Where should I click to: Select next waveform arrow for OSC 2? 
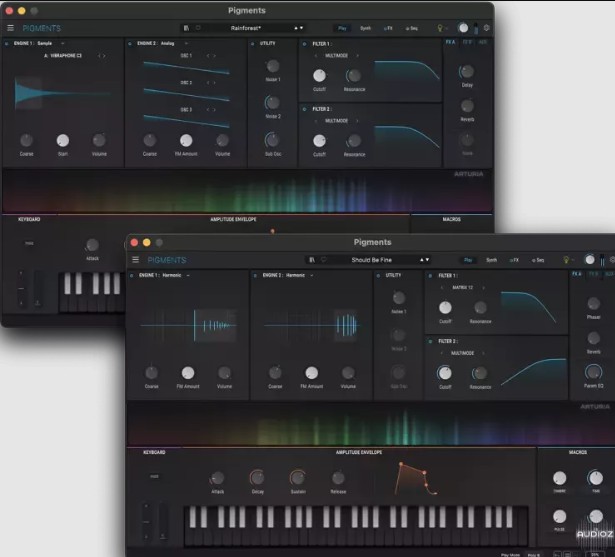click(214, 83)
